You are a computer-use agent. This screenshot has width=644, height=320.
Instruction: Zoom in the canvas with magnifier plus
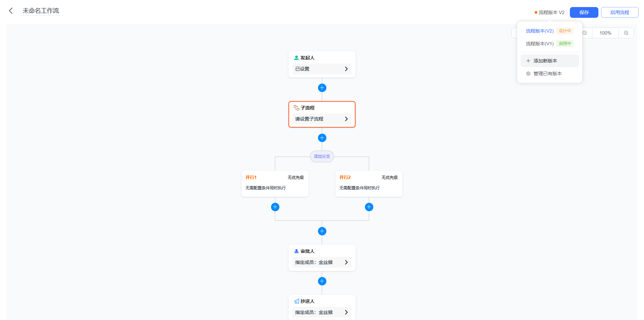(626, 33)
